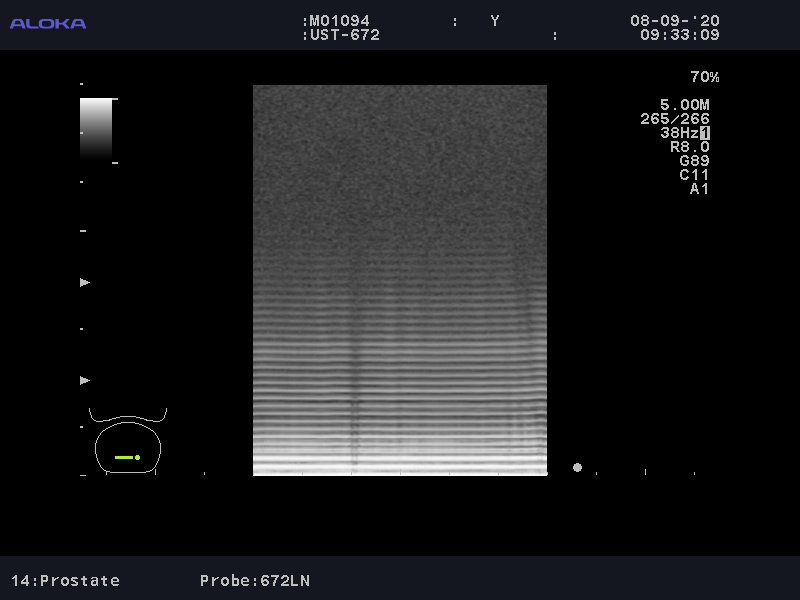Click the 265/266 frame counter
800x600 pixels.
(x=675, y=119)
